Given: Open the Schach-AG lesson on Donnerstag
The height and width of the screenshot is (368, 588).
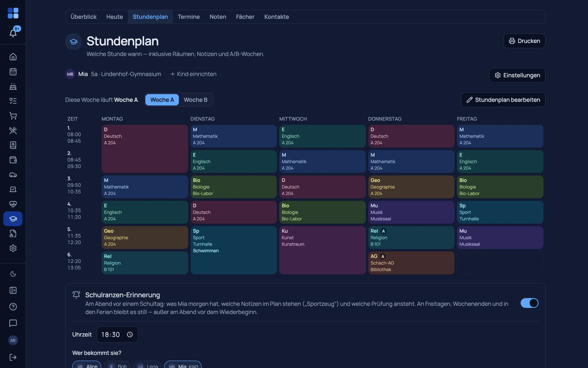Looking at the screenshot, I should (411, 263).
